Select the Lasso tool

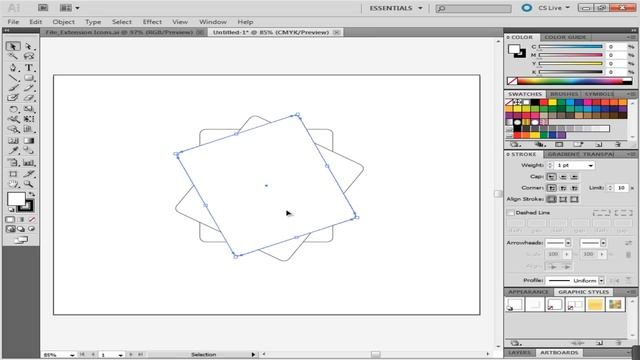point(28,56)
